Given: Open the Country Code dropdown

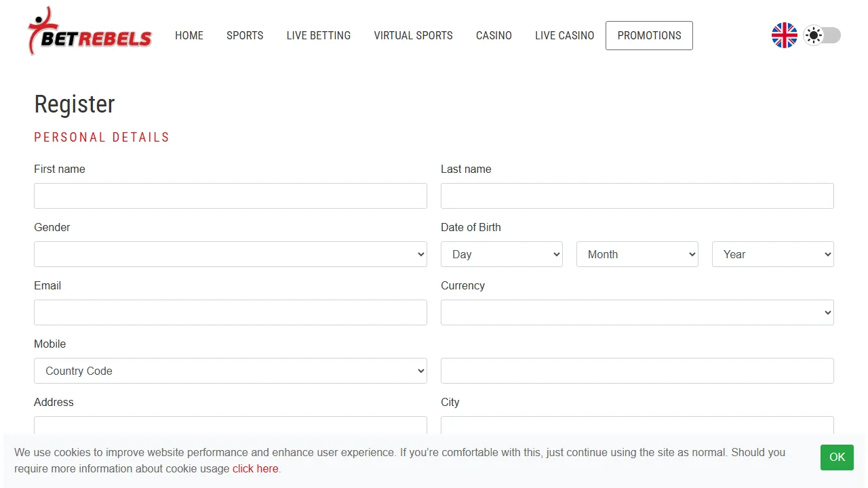Looking at the screenshot, I should coord(231,371).
